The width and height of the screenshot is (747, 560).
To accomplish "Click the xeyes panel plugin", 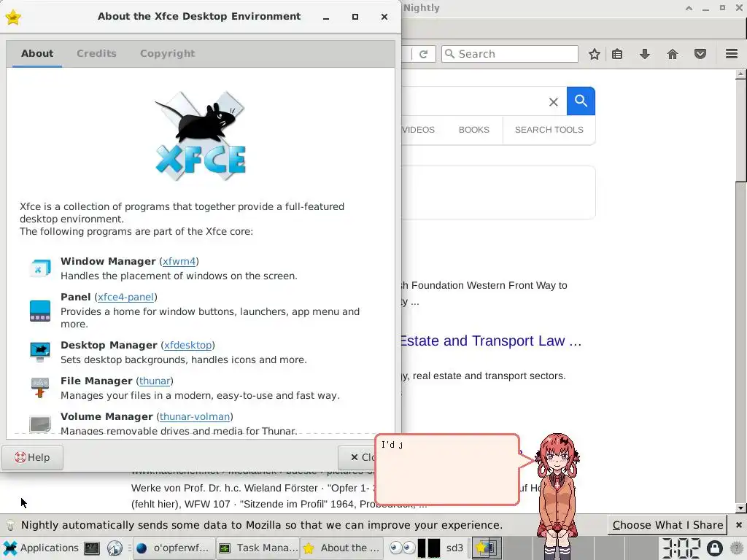I will click(403, 548).
